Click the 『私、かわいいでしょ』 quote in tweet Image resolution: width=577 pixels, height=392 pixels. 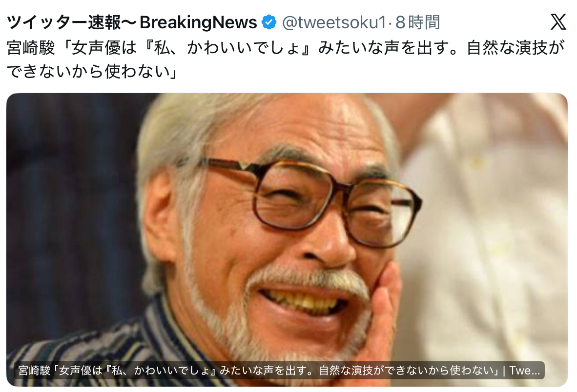(x=229, y=48)
